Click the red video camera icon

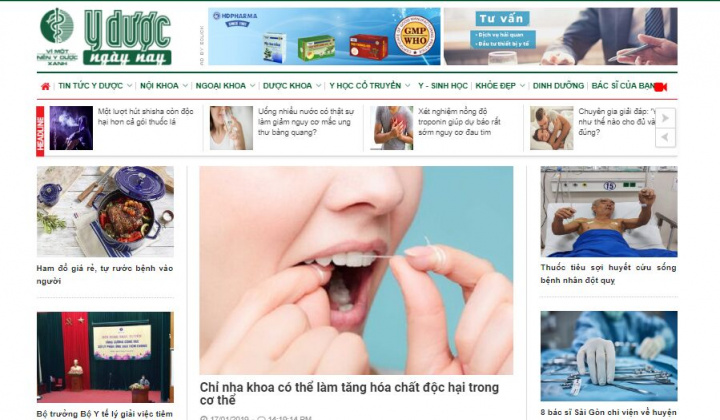[661, 86]
